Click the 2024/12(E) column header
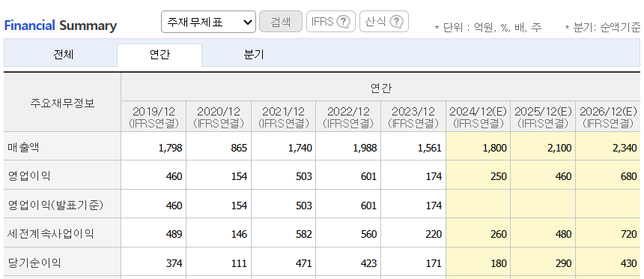The width and height of the screenshot is (644, 279). pos(478,117)
